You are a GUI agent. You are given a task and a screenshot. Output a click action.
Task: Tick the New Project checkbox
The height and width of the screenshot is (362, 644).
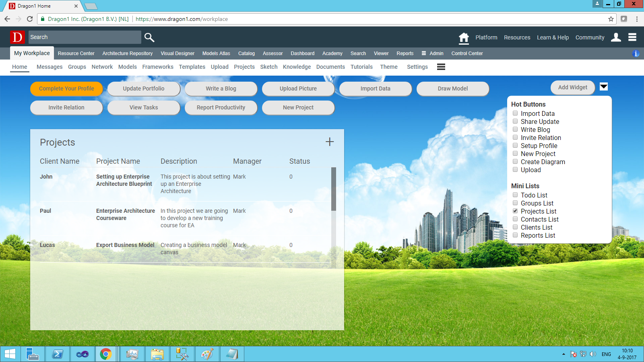point(515,154)
